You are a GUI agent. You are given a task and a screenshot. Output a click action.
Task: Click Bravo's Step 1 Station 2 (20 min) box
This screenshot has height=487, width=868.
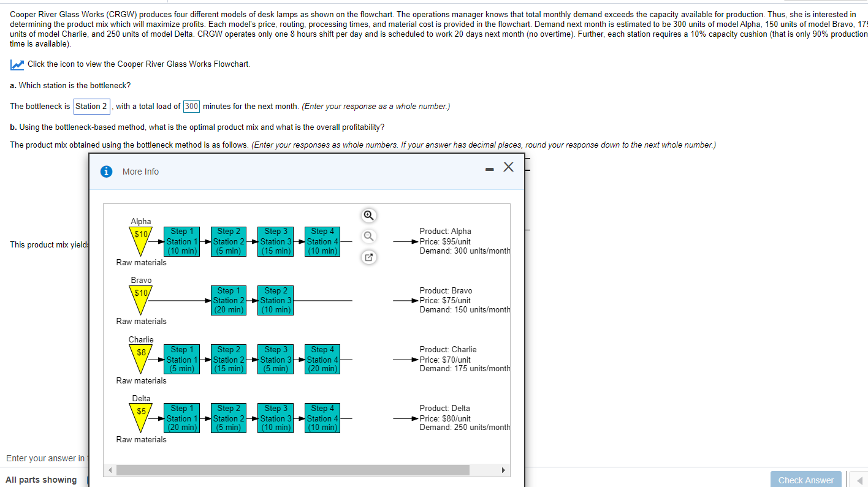point(229,300)
